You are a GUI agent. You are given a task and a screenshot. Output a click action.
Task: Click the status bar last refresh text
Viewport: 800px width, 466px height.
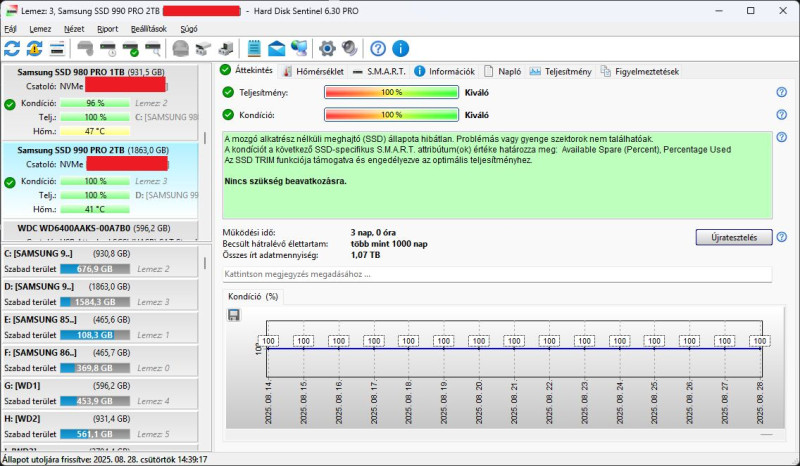click(x=105, y=459)
